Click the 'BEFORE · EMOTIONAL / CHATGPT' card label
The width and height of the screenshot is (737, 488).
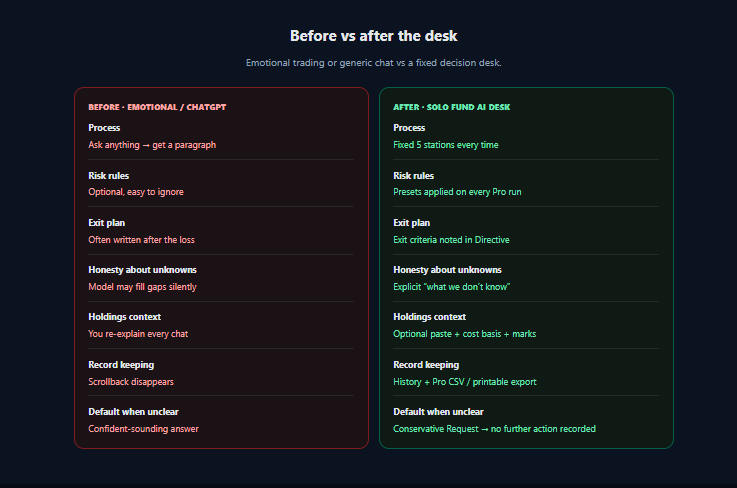click(157, 107)
